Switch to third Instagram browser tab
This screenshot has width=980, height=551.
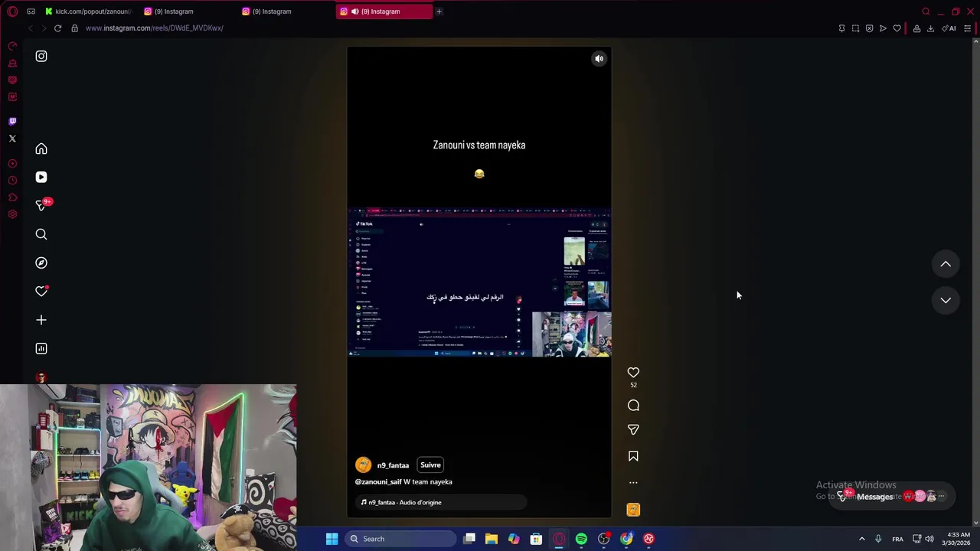[x=284, y=11]
